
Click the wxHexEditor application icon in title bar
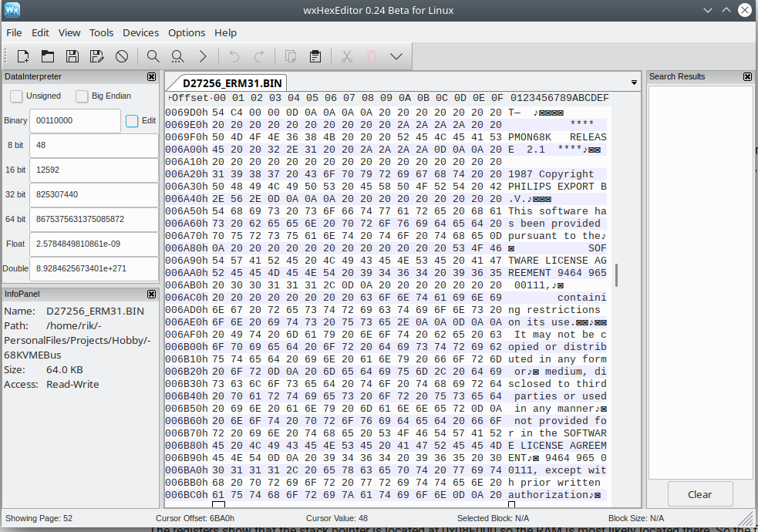click(x=12, y=10)
